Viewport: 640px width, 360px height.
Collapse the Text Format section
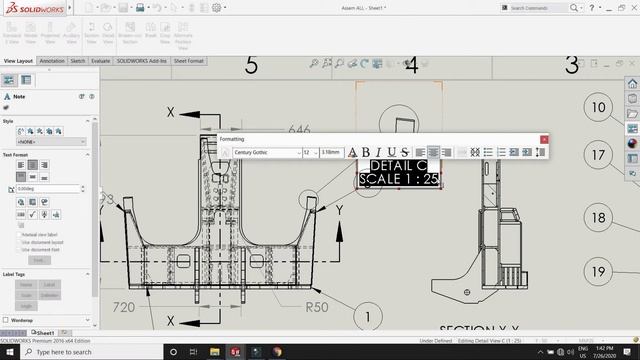(87, 155)
